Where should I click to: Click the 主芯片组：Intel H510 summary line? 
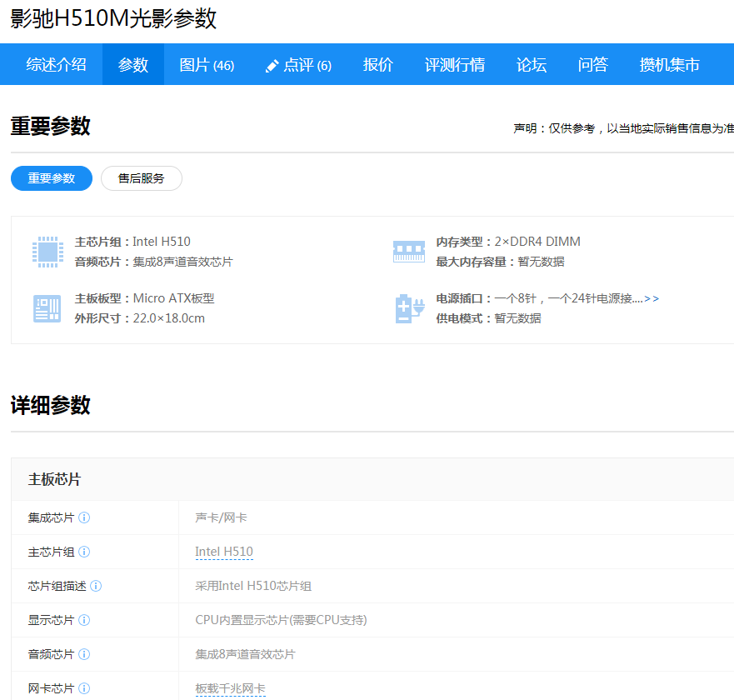pos(132,242)
